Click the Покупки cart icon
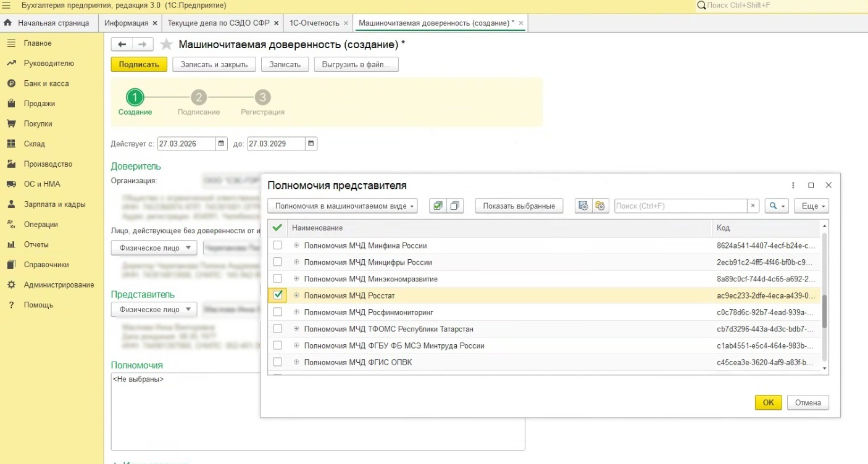 pos(10,123)
